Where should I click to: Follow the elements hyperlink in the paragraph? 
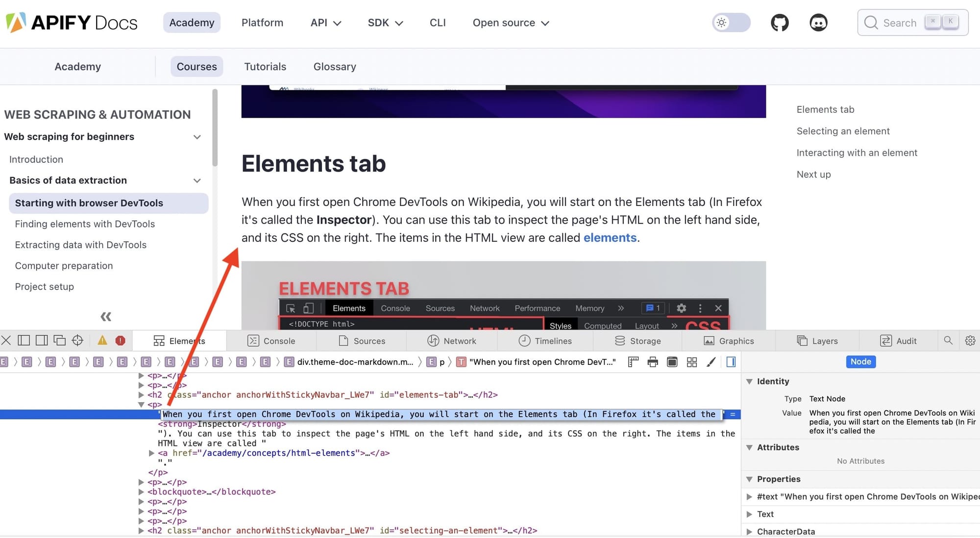(x=610, y=237)
